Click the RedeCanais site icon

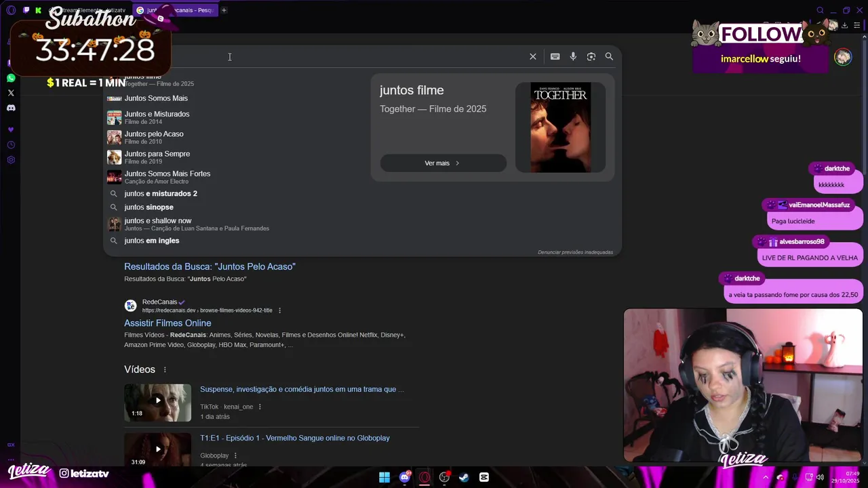[x=130, y=306]
